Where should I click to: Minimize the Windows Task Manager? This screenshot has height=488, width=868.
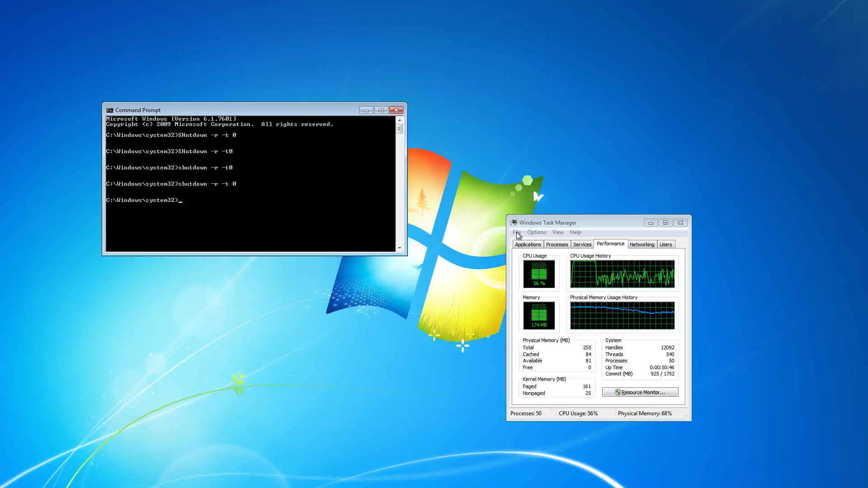[x=651, y=222]
